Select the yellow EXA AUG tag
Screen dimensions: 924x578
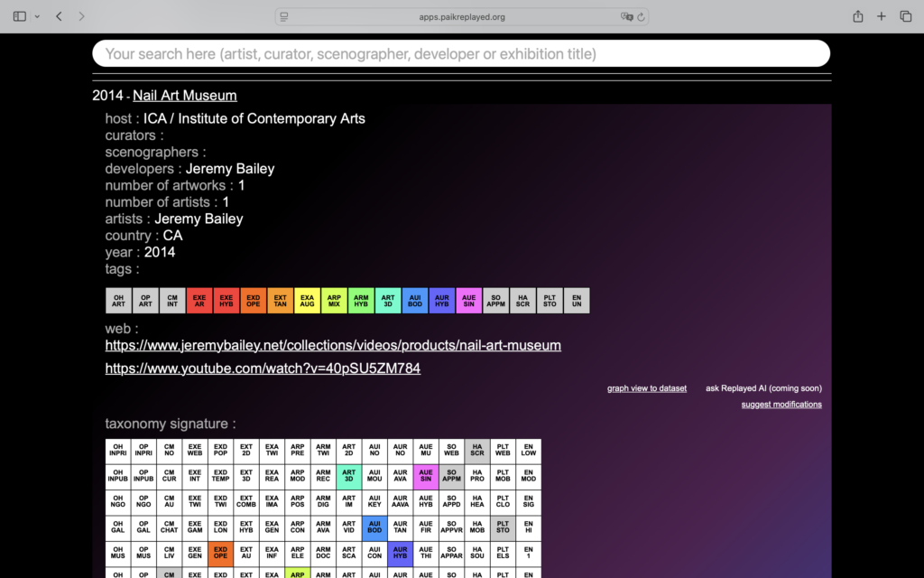[x=307, y=301]
